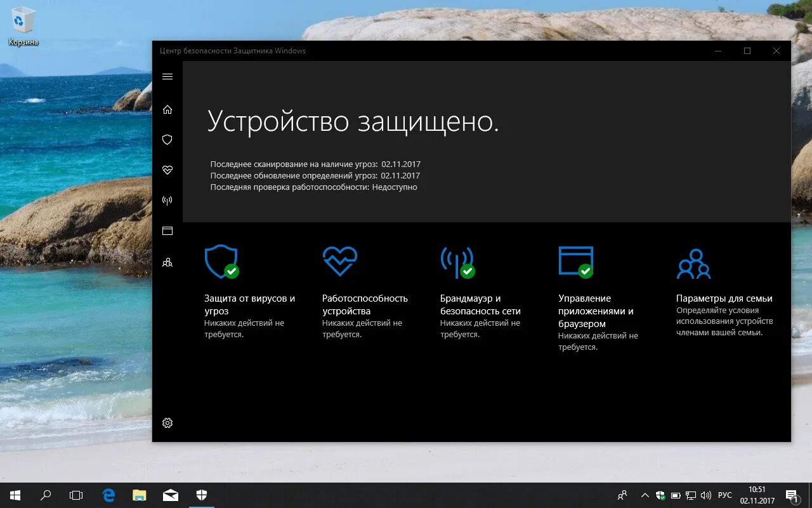
Task: Click battery icon in system tray
Action: (x=676, y=495)
